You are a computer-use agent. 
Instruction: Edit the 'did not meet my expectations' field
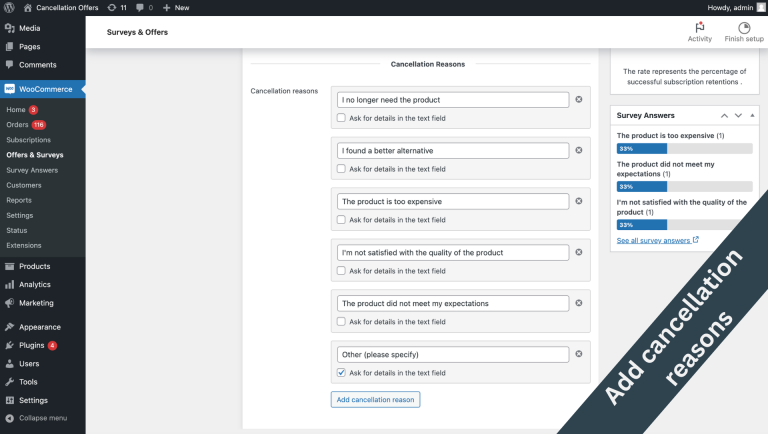pyautogui.click(x=453, y=304)
